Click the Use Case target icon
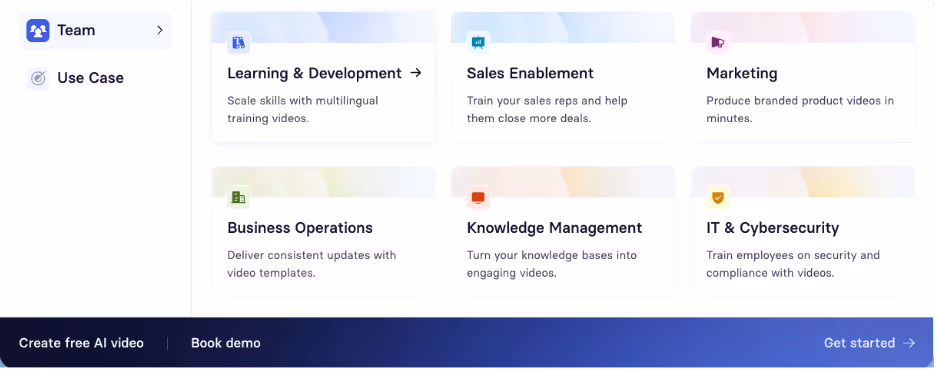 pos(38,78)
